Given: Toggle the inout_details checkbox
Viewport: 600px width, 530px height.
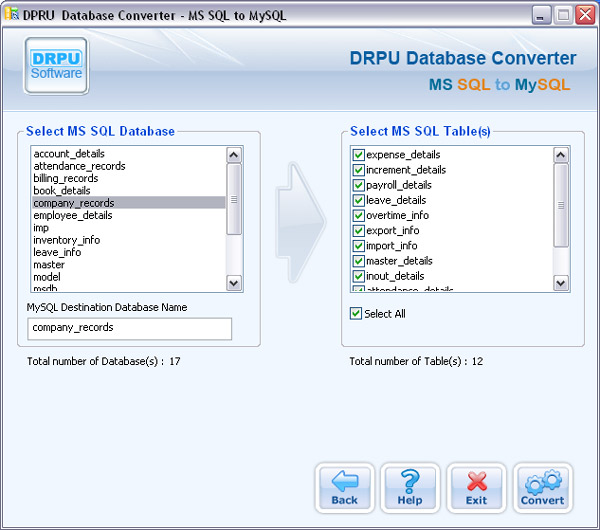Looking at the screenshot, I should pyautogui.click(x=358, y=276).
